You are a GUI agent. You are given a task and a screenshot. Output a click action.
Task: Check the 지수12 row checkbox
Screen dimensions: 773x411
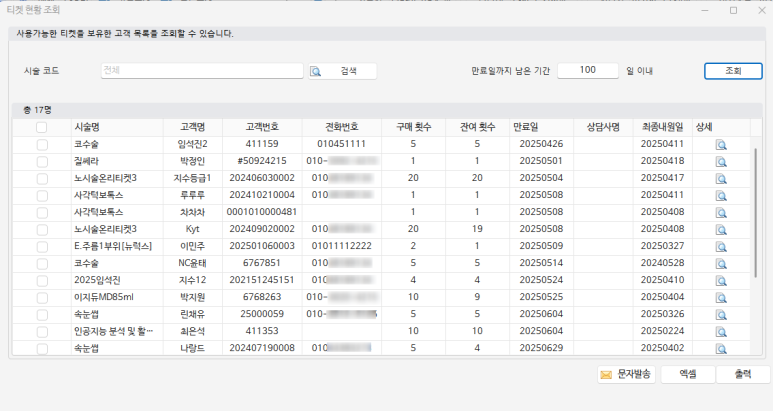pyautogui.click(x=42, y=280)
